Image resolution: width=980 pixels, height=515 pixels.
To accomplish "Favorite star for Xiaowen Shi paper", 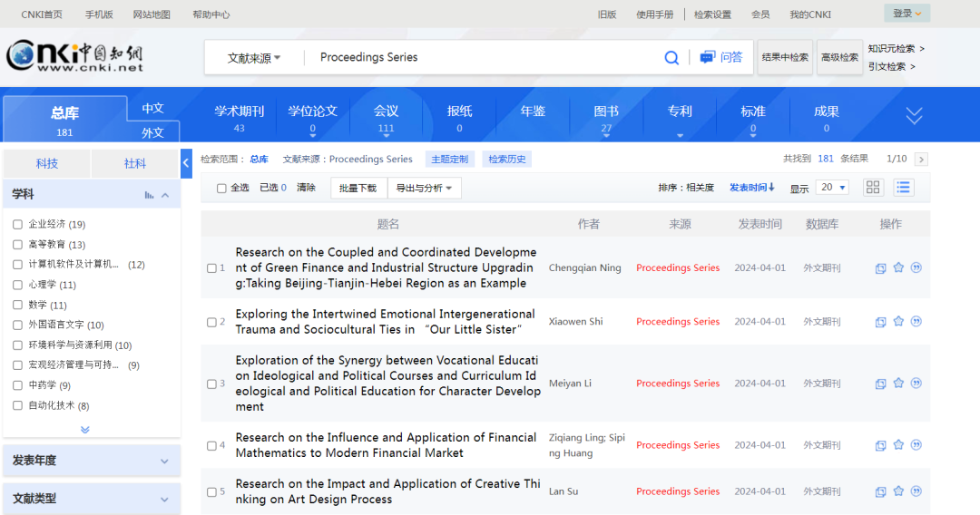I will point(898,321).
